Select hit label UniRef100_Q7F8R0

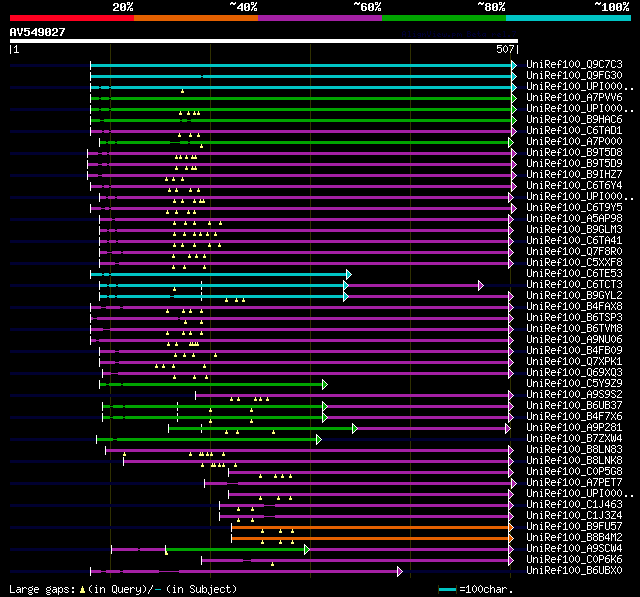point(574,252)
